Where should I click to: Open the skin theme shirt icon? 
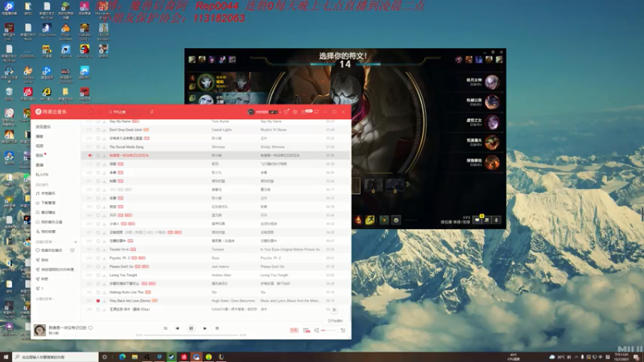coord(287,112)
